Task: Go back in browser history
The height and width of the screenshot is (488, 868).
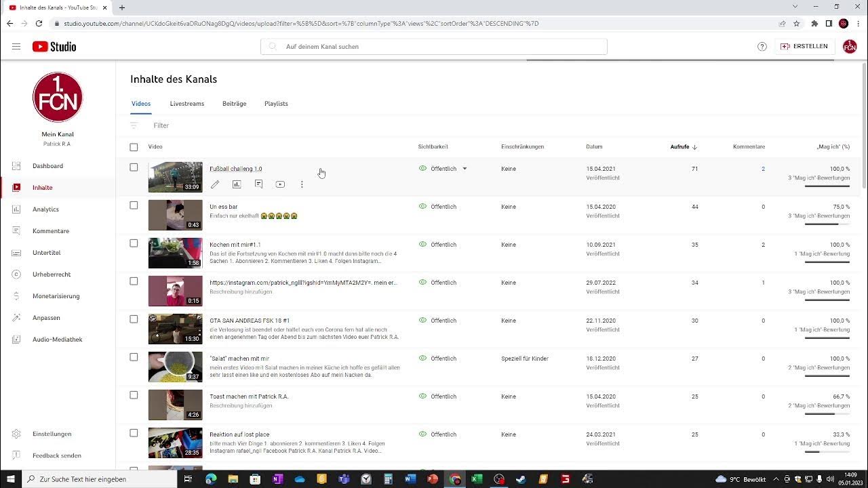Action: click(9, 23)
